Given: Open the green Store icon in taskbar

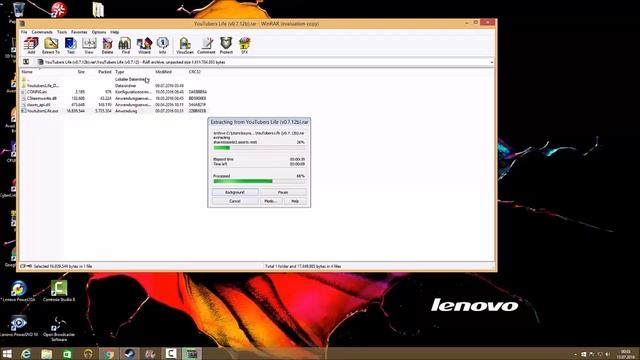Looking at the screenshot, I should (67, 354).
